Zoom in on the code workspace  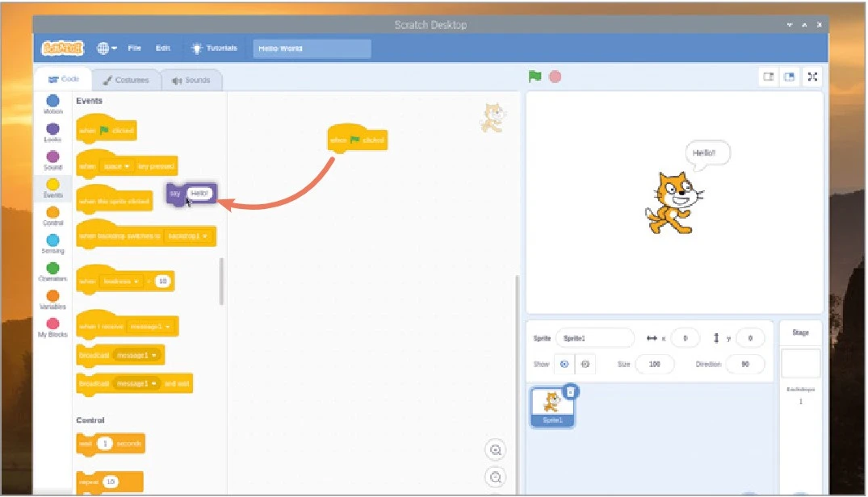click(496, 450)
